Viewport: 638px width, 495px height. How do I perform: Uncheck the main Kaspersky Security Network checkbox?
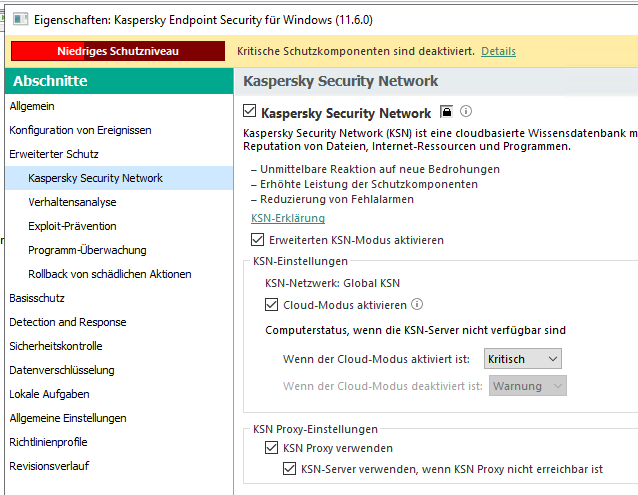pos(250,113)
